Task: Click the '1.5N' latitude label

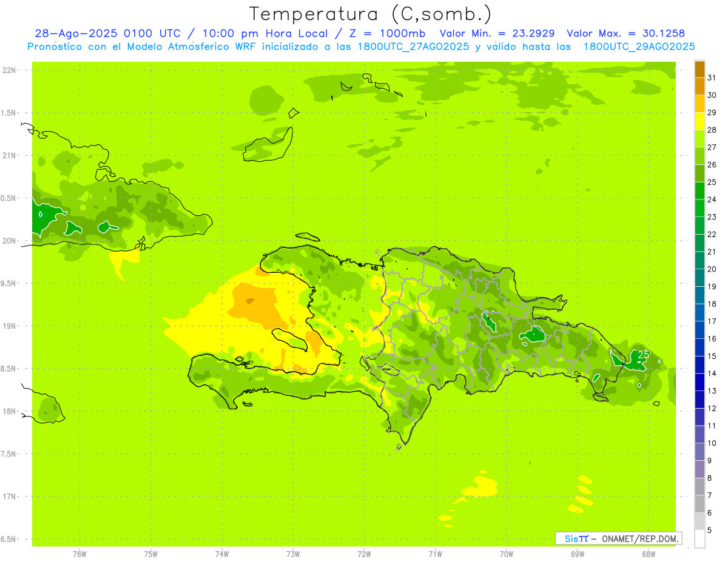Action: (x=9, y=113)
